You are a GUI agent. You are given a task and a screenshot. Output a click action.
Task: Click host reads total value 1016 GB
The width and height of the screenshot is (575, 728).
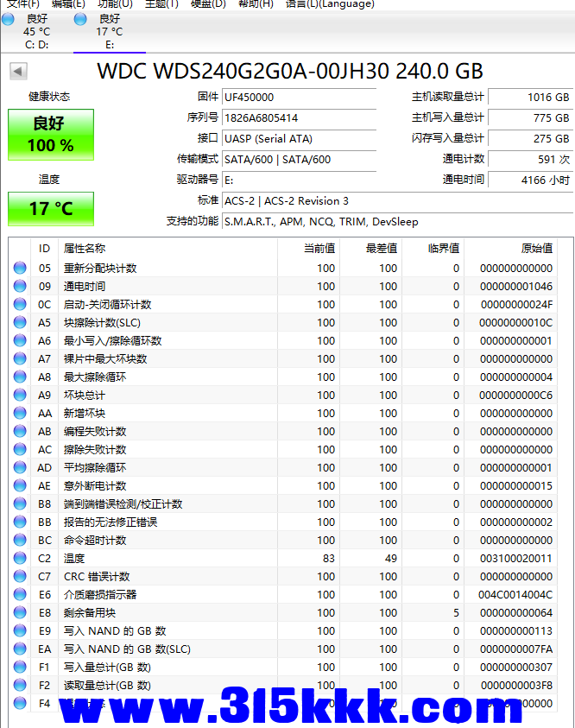coord(530,98)
